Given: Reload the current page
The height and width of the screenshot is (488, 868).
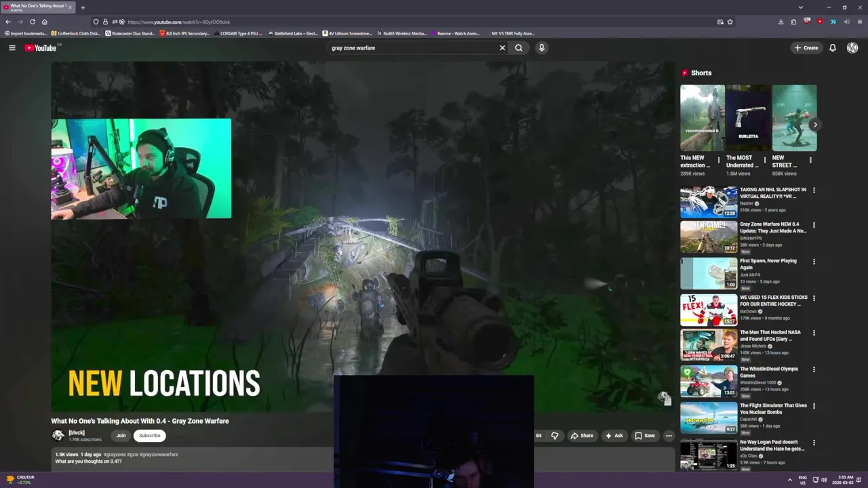Looking at the screenshot, I should [x=32, y=22].
